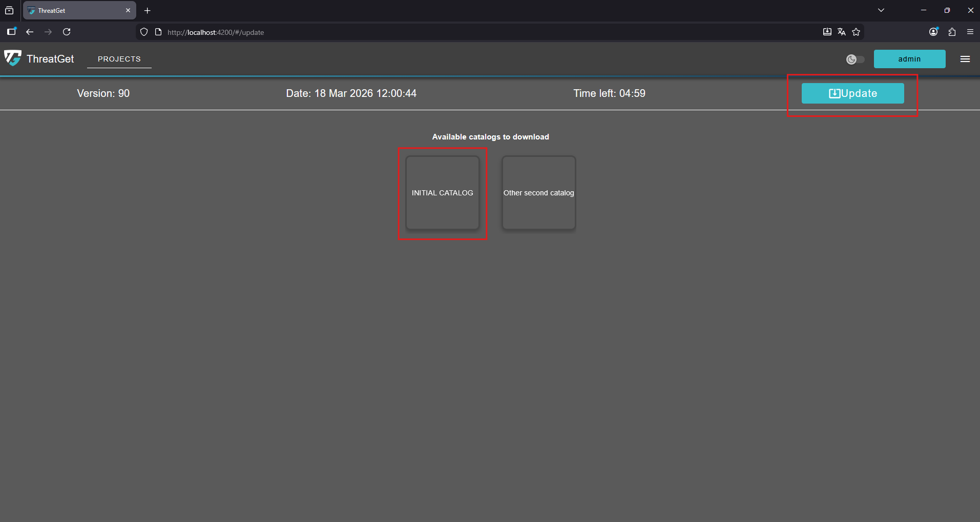This screenshot has width=980, height=522.
Task: Close the ThreatGet browser tab
Action: click(128, 10)
